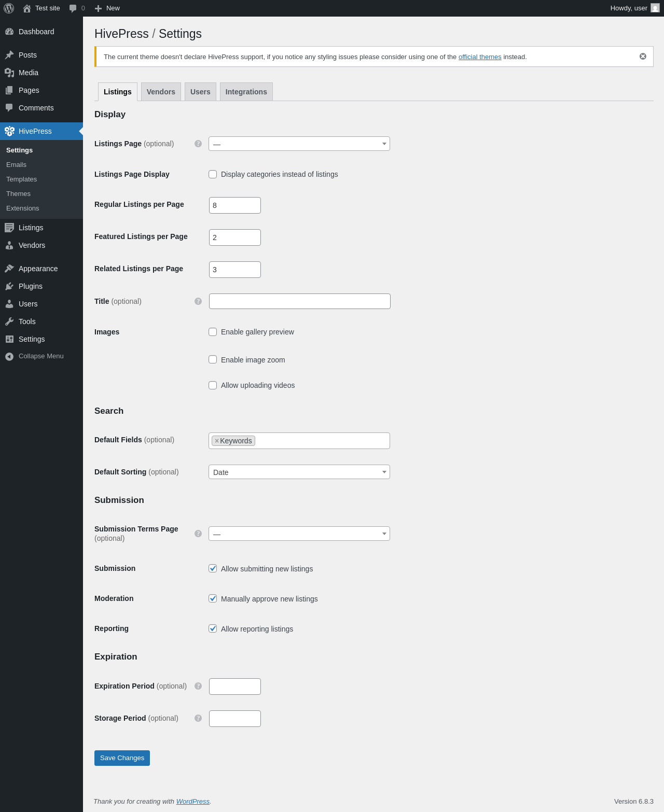Open the Default Sorting dropdown
The width and height of the screenshot is (664, 812).
(299, 472)
